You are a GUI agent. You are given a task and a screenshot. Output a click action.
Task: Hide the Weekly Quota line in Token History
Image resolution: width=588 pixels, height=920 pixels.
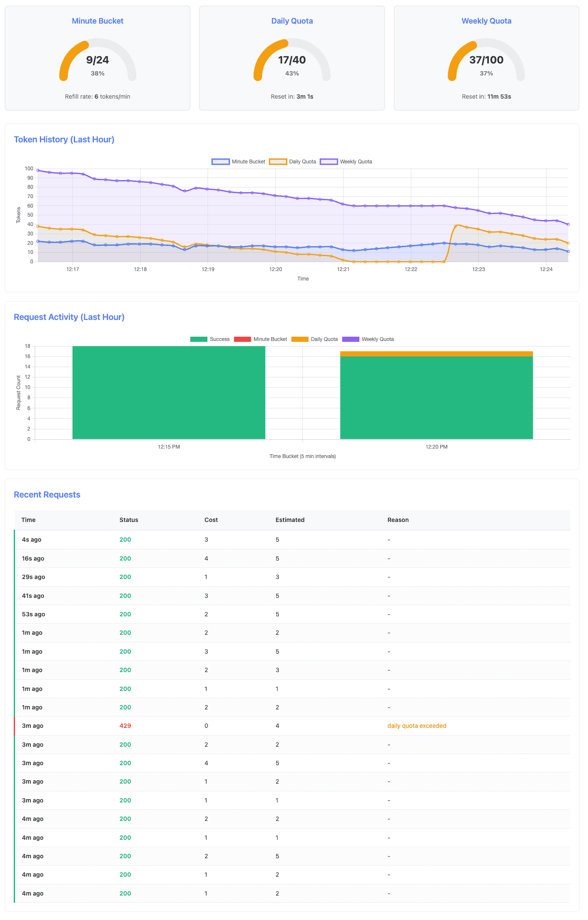click(x=346, y=162)
